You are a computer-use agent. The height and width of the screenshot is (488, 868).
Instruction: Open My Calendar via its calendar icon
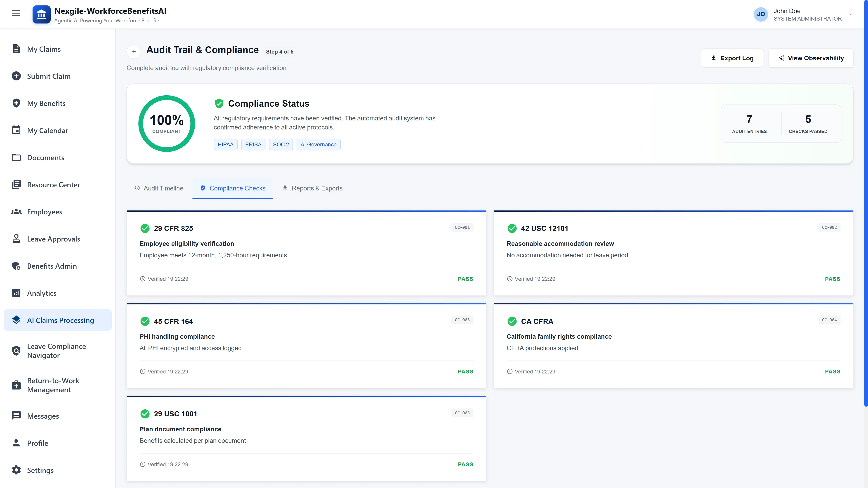(x=16, y=130)
